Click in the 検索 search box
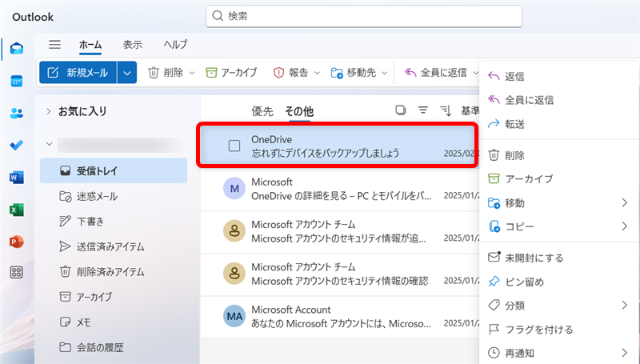Image resolution: width=640 pixels, height=364 pixels. point(364,16)
